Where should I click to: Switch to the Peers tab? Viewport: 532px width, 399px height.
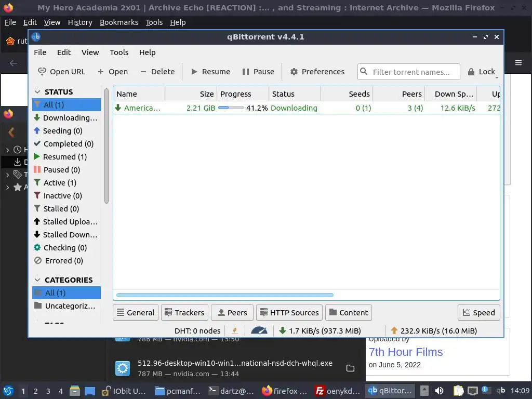(x=232, y=312)
